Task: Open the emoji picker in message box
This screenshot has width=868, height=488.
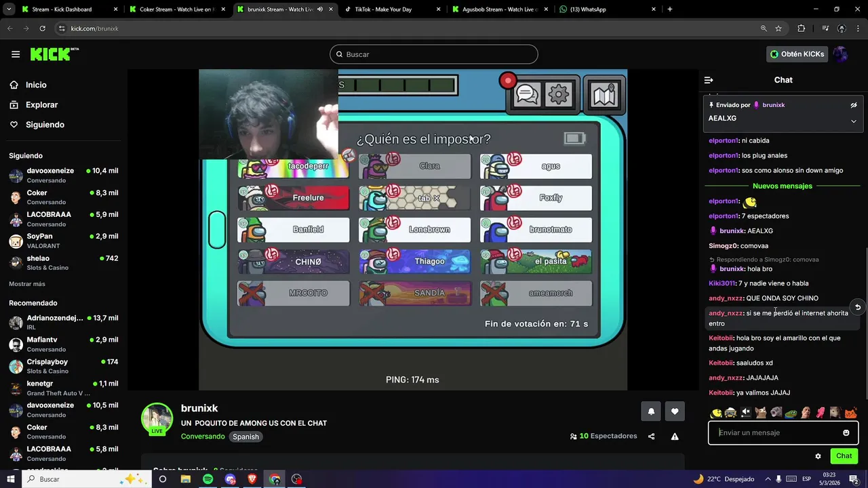Action: pos(846,432)
